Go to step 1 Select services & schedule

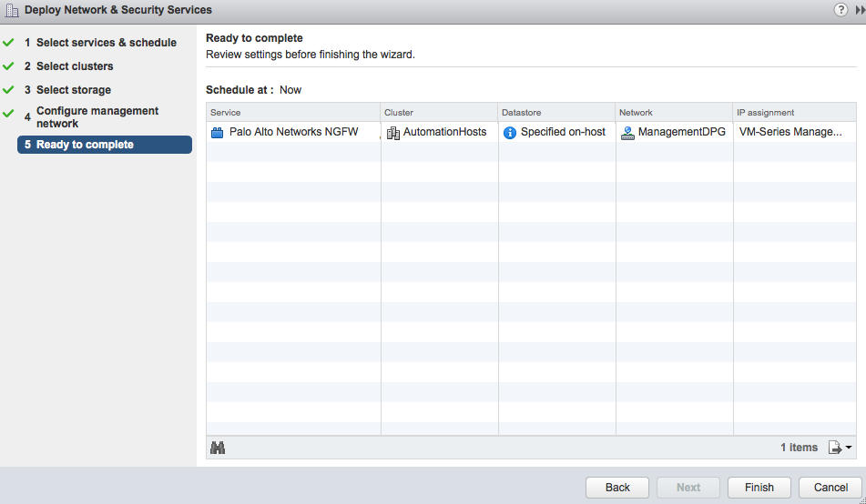(100, 43)
